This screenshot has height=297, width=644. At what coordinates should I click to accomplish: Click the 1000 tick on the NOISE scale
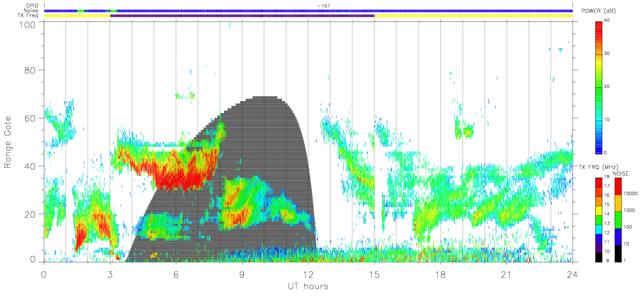(x=630, y=211)
